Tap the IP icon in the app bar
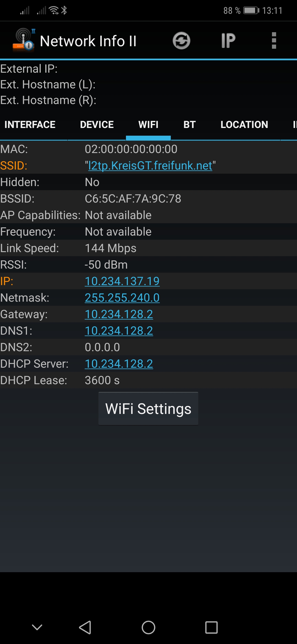Screen dimensions: 297x644 tap(228, 41)
